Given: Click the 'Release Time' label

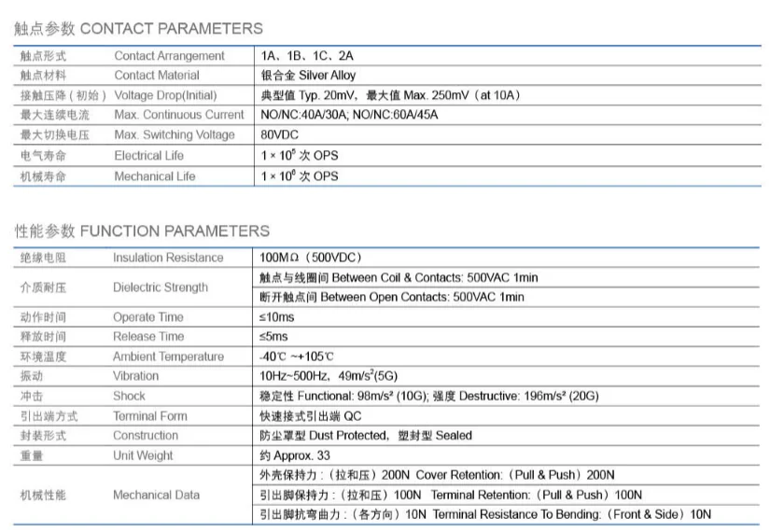Looking at the screenshot, I should [x=148, y=337].
